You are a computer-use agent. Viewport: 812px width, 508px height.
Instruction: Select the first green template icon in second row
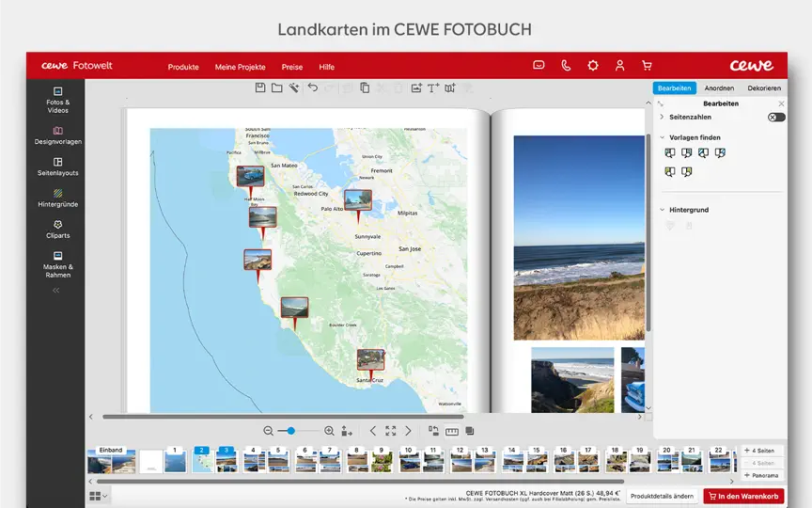[669, 171]
